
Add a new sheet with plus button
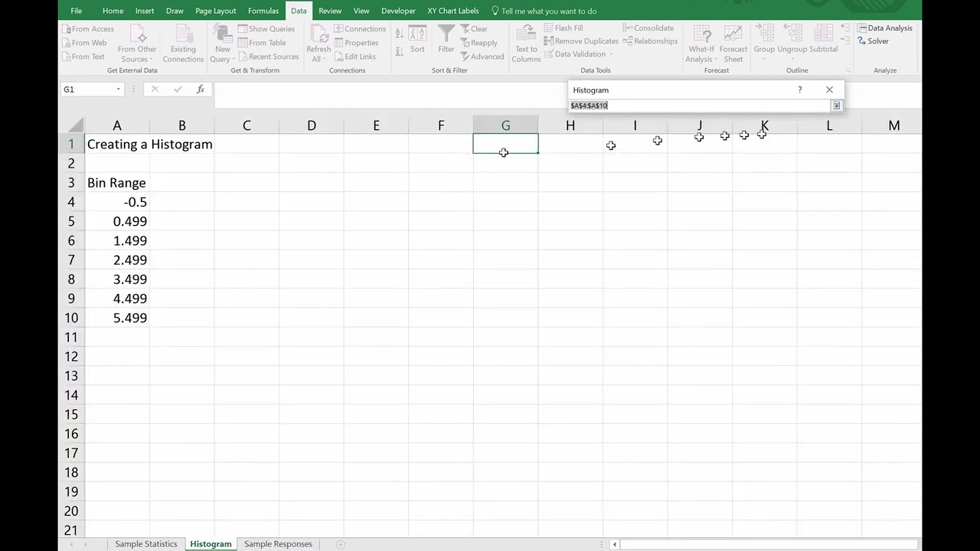point(340,544)
